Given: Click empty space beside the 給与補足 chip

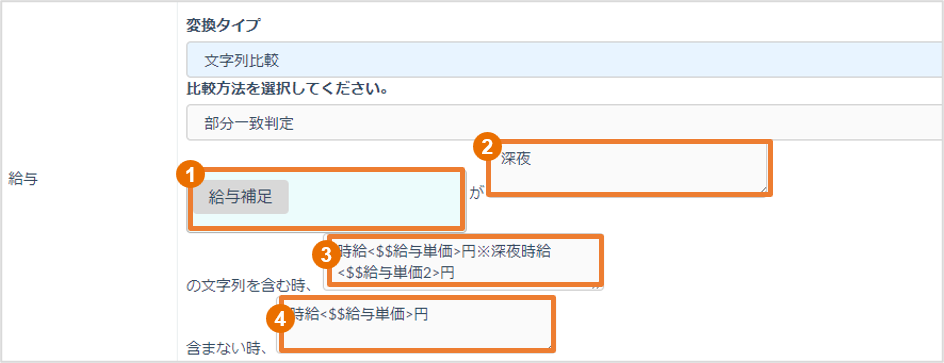Looking at the screenshot, I should pyautogui.click(x=373, y=199).
